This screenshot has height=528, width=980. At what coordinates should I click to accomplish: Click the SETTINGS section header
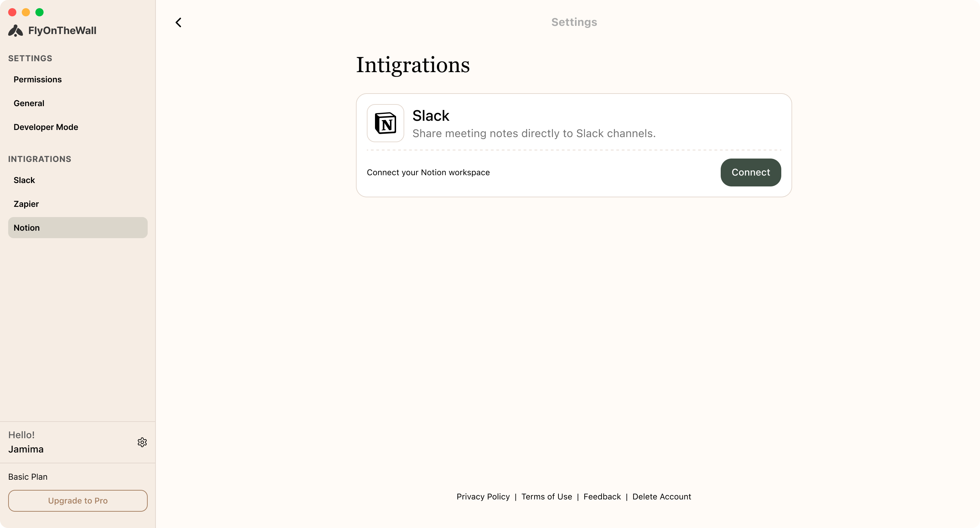30,58
